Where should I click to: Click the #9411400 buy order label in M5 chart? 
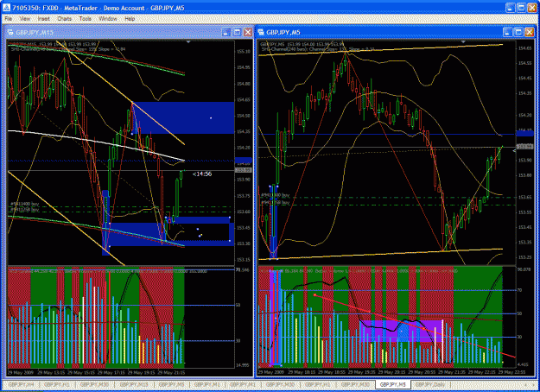point(275,195)
